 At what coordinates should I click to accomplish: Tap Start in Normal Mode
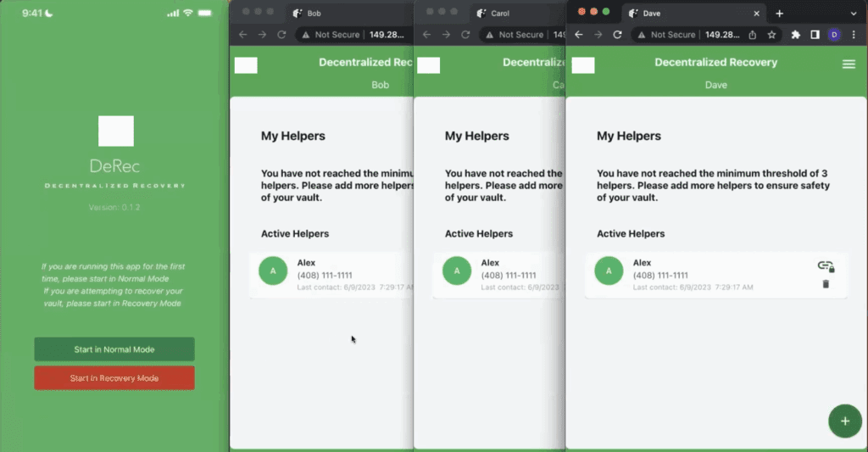click(114, 349)
